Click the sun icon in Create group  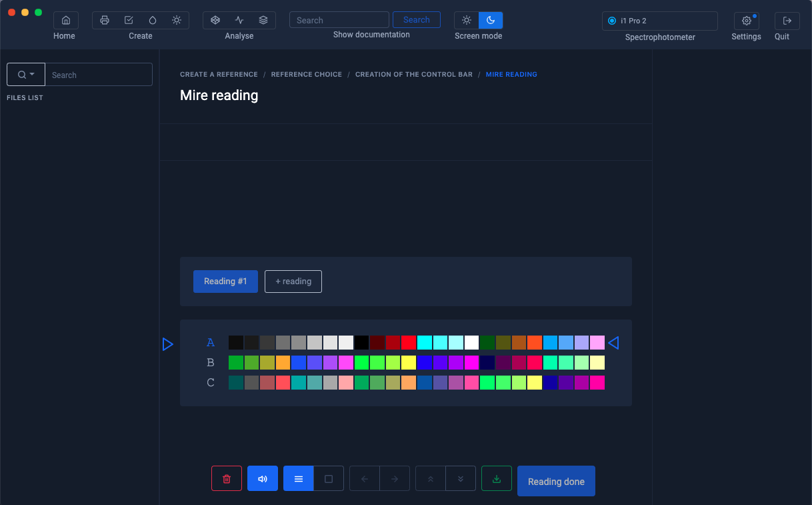tap(177, 21)
